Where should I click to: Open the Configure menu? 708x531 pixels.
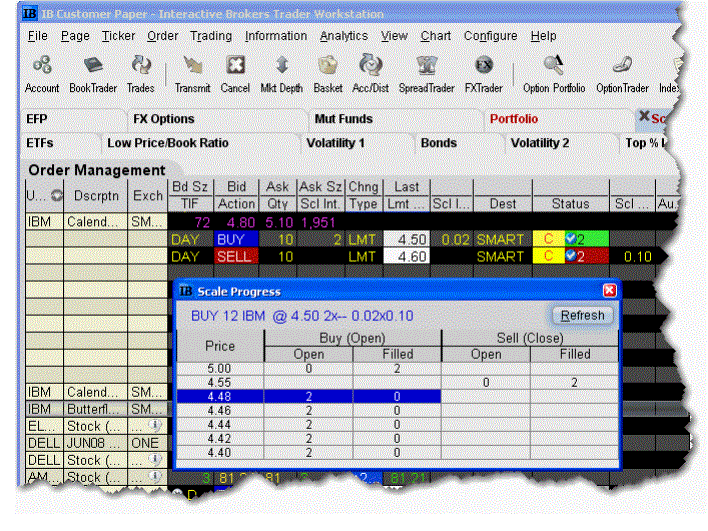click(x=490, y=36)
